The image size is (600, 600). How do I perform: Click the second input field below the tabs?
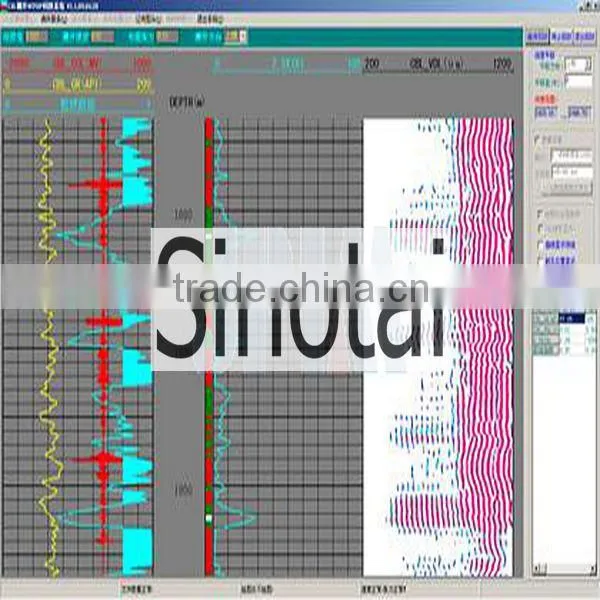pos(579,82)
